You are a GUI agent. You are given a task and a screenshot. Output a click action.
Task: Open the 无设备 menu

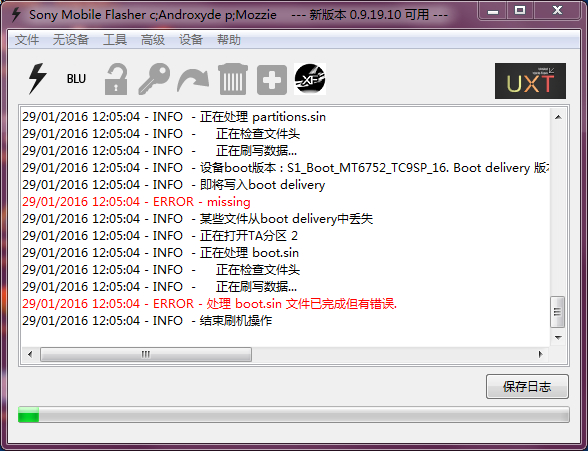pos(70,40)
